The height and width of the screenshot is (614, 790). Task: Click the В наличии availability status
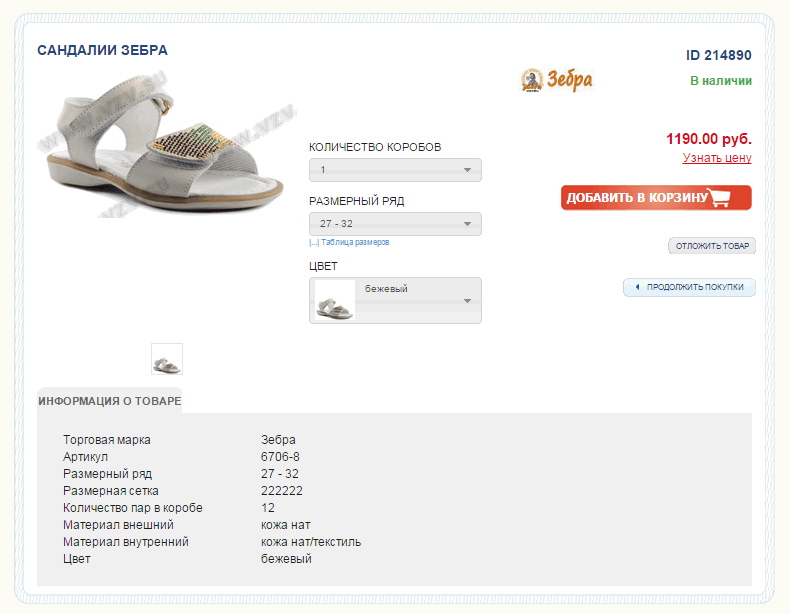click(x=720, y=81)
